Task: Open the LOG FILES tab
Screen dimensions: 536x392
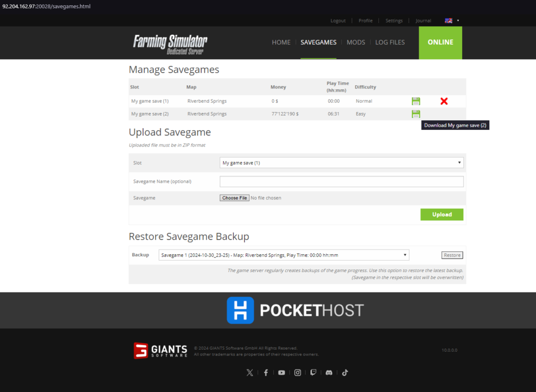Action: pos(390,42)
